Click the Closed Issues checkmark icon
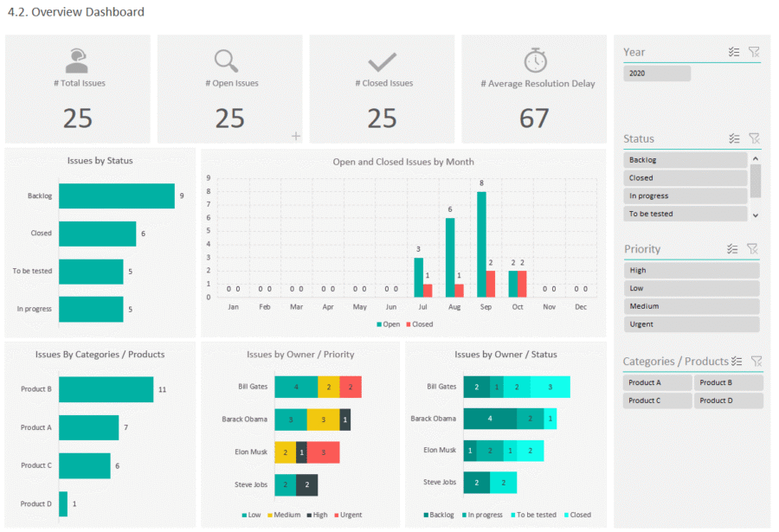The width and height of the screenshot is (779, 532). pos(382,61)
